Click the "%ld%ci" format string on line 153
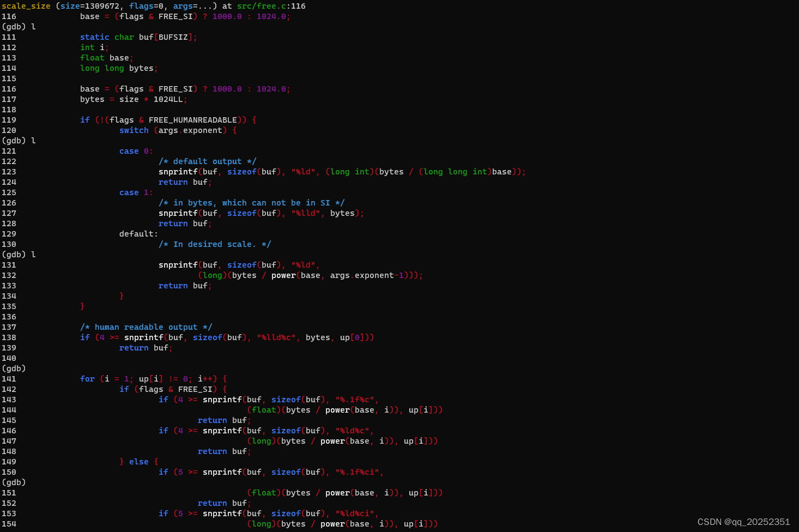 coord(355,513)
